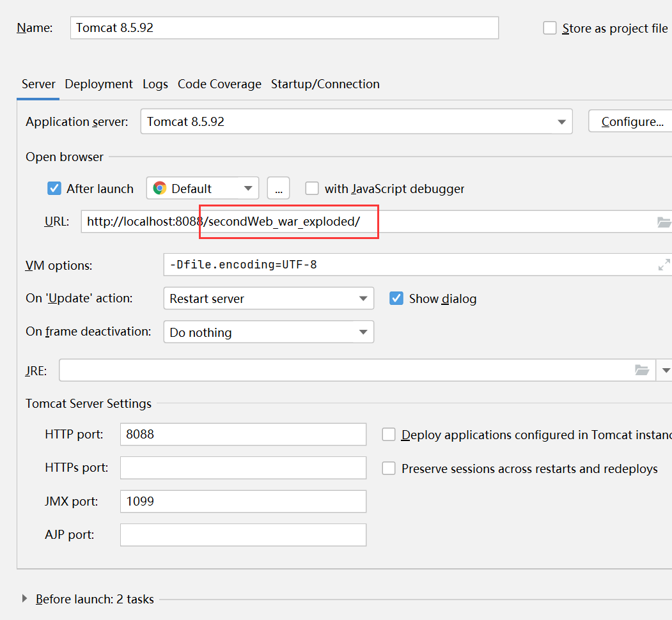Switch to the Deployment tab

tap(98, 84)
